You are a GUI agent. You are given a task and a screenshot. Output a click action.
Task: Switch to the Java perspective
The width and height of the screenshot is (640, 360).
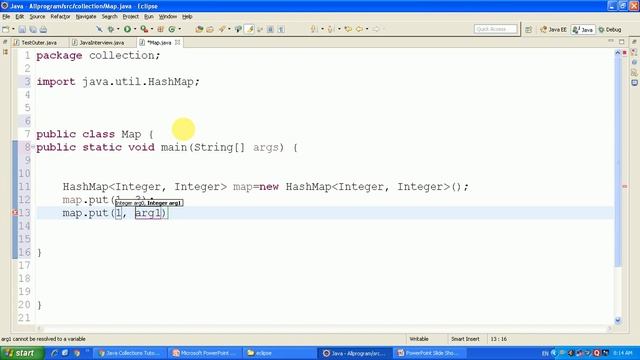pyautogui.click(x=583, y=29)
